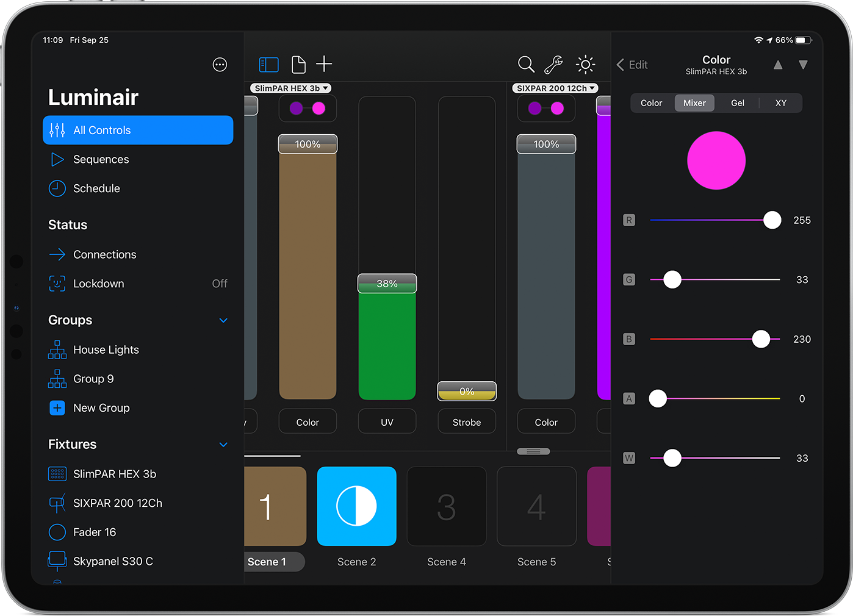Select Fader 16 fixture
Viewport: 853px width, 616px height.
(x=138, y=532)
